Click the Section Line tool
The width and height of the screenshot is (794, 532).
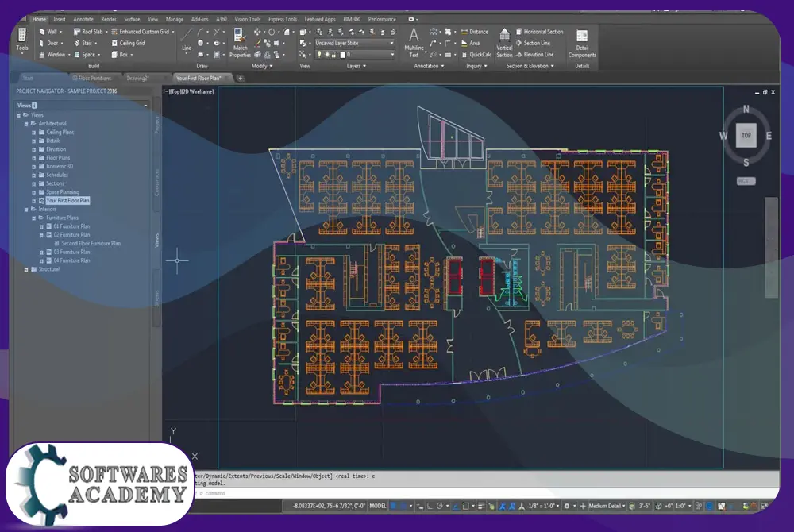pyautogui.click(x=533, y=43)
